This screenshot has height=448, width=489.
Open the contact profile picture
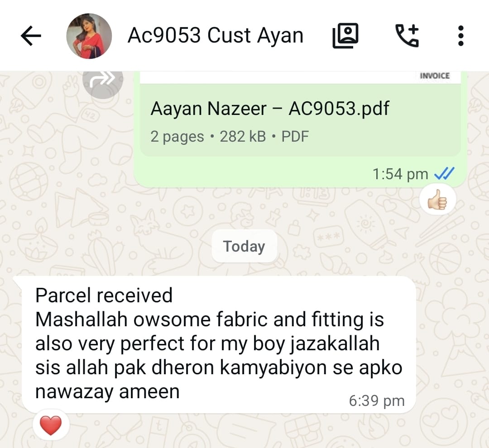pos(89,36)
